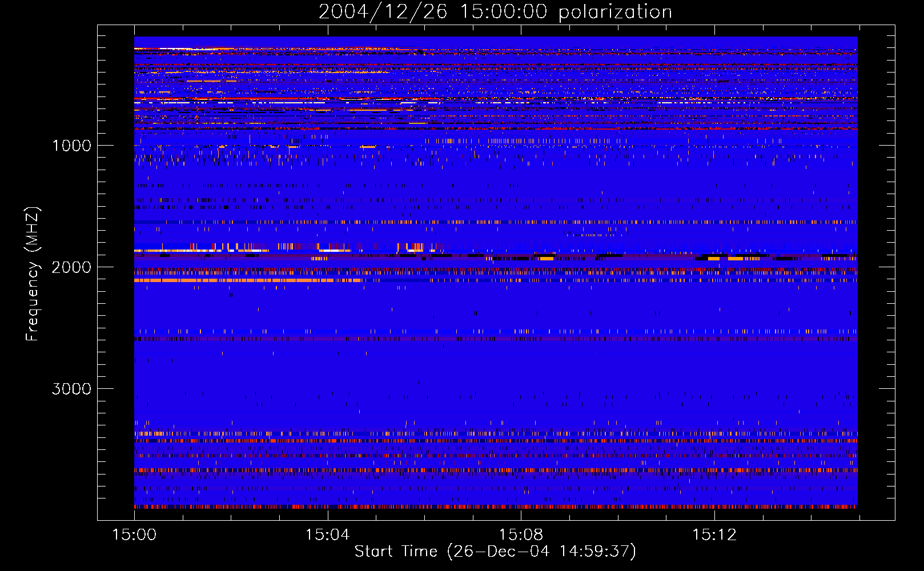Click the plot title '2004/12/26 15:00:00 polarization'
Image resolution: width=924 pixels, height=571 pixels.
click(x=495, y=12)
